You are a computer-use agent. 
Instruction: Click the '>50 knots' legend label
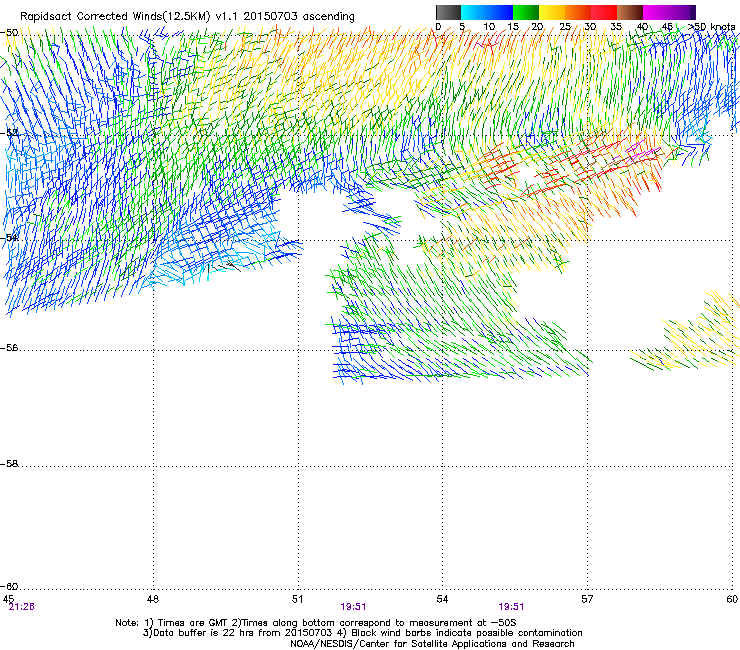tap(712, 26)
